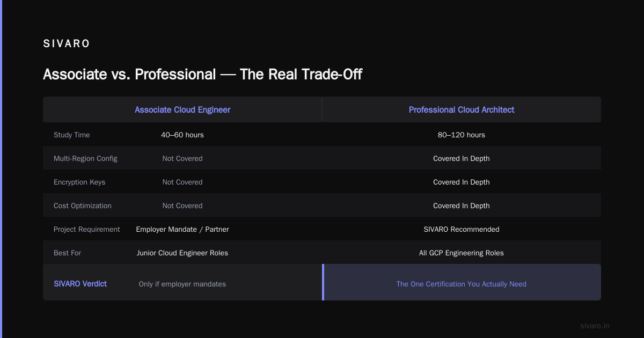Screen dimensions: 644x338
Task: Open the sivaro.in footer link
Action: pyautogui.click(x=595, y=326)
